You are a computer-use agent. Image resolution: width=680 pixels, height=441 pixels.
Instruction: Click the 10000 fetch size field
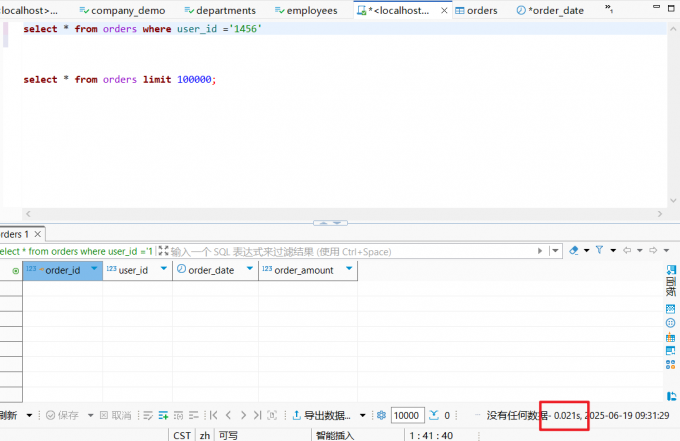point(407,415)
